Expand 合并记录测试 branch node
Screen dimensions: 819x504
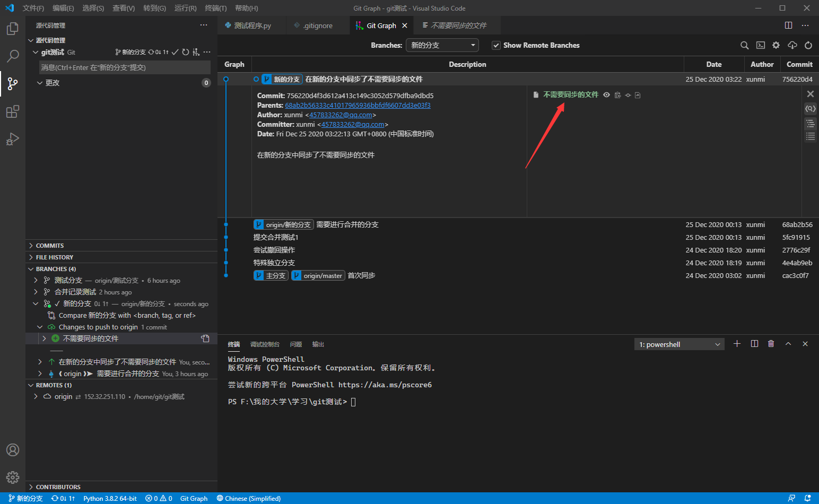[36, 292]
